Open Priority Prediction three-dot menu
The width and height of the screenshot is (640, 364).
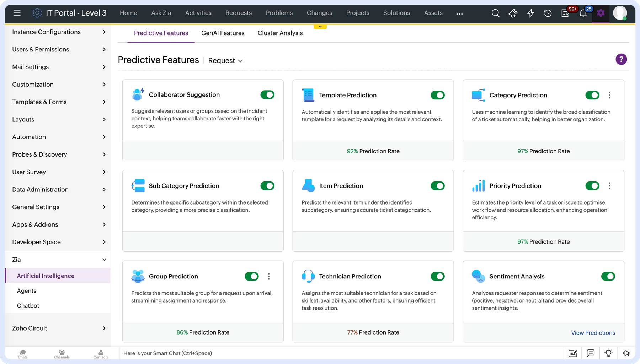pos(609,186)
